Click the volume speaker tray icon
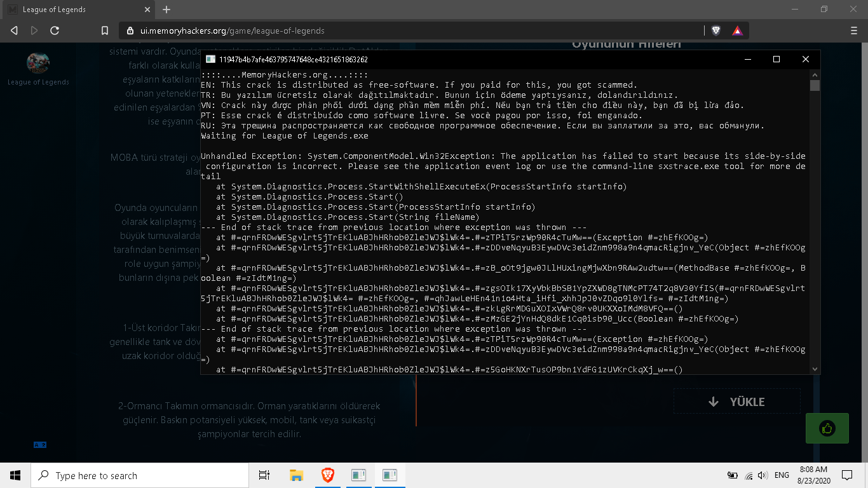The width and height of the screenshot is (868, 488). point(763,475)
